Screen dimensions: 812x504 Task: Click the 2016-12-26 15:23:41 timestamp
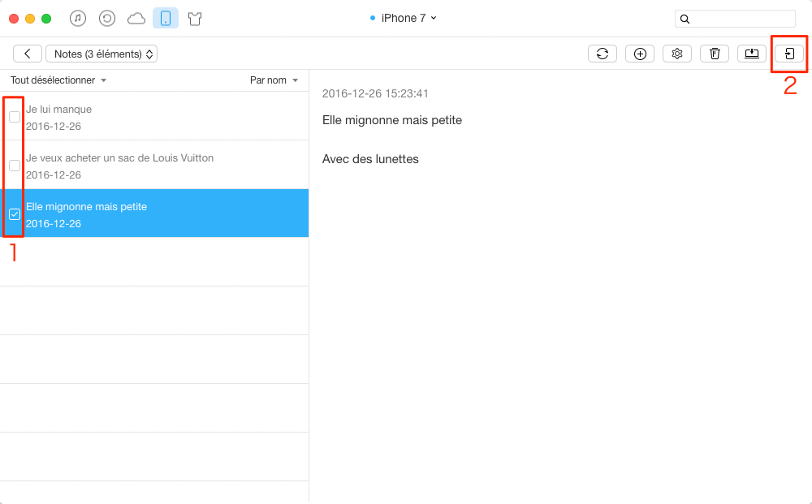tap(375, 93)
